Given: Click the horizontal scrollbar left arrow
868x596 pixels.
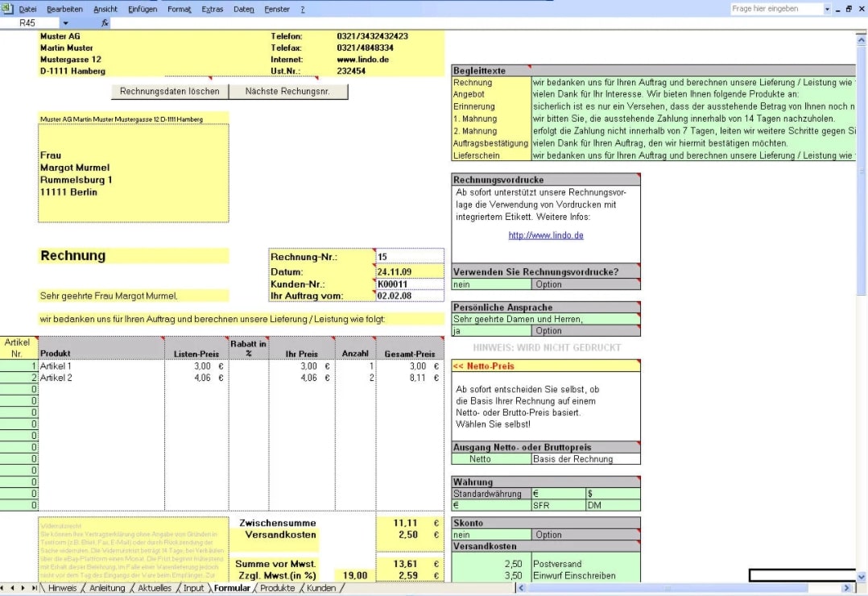Looking at the screenshot, I should point(521,588).
